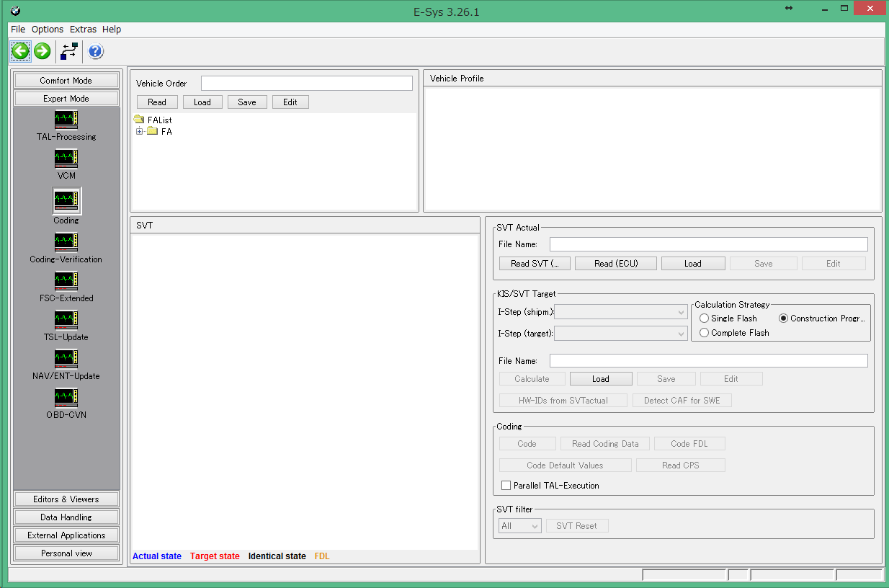Open the blue help question-mark icon

(96, 51)
